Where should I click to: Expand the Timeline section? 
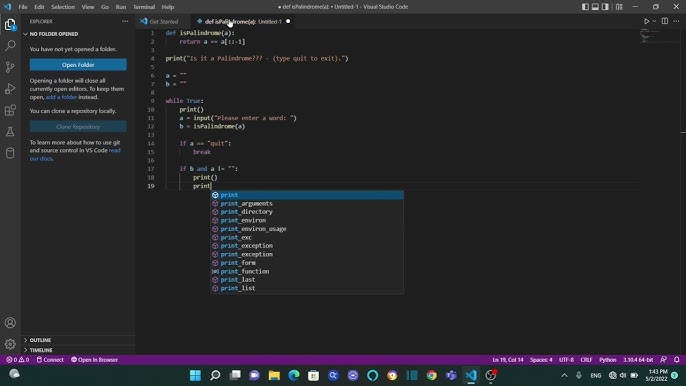pos(41,350)
